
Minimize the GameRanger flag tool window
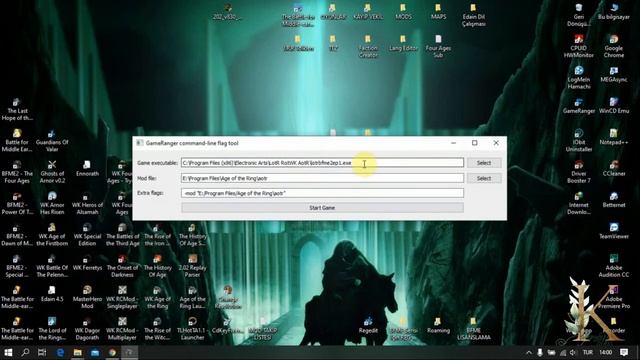tap(453, 143)
